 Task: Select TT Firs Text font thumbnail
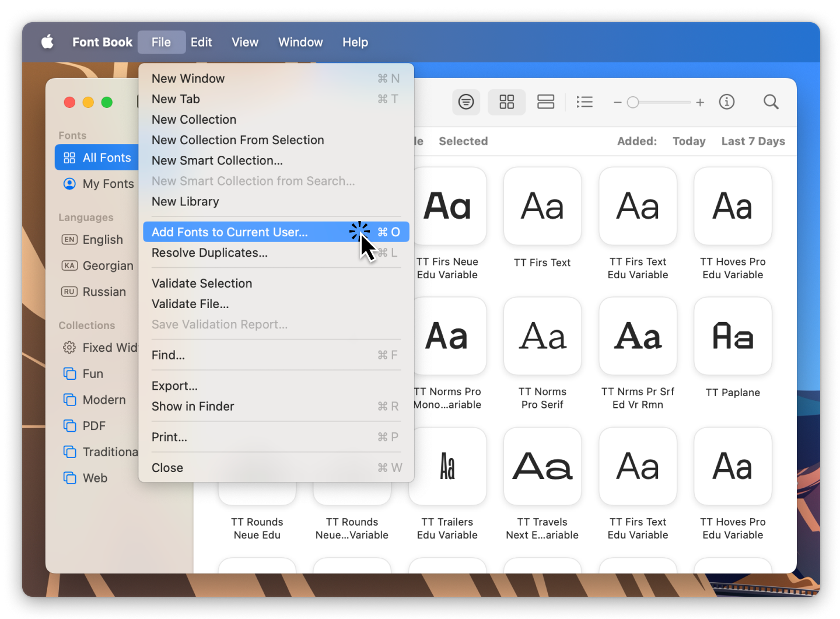[x=542, y=207]
